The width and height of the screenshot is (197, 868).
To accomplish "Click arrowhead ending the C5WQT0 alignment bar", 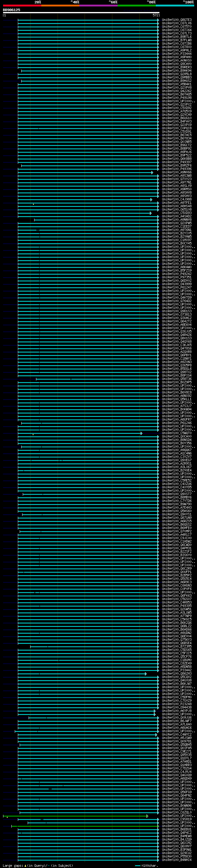I will pyautogui.click(x=141, y=433).
